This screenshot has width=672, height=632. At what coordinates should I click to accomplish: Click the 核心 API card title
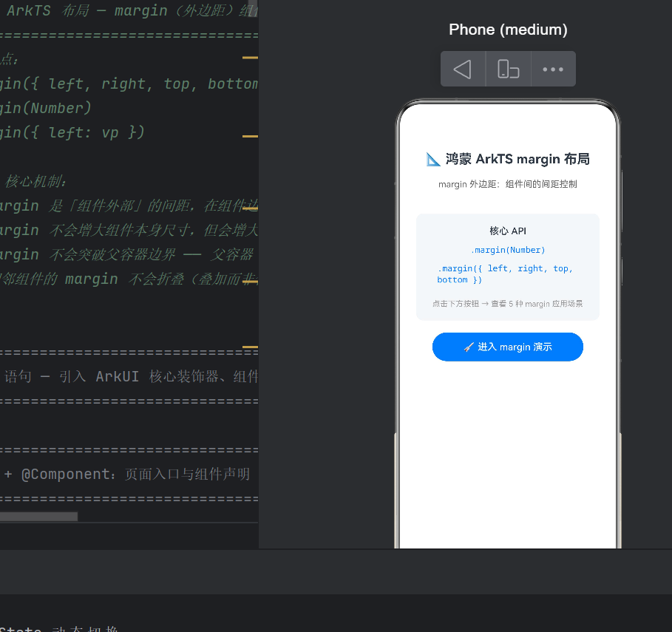tap(508, 231)
